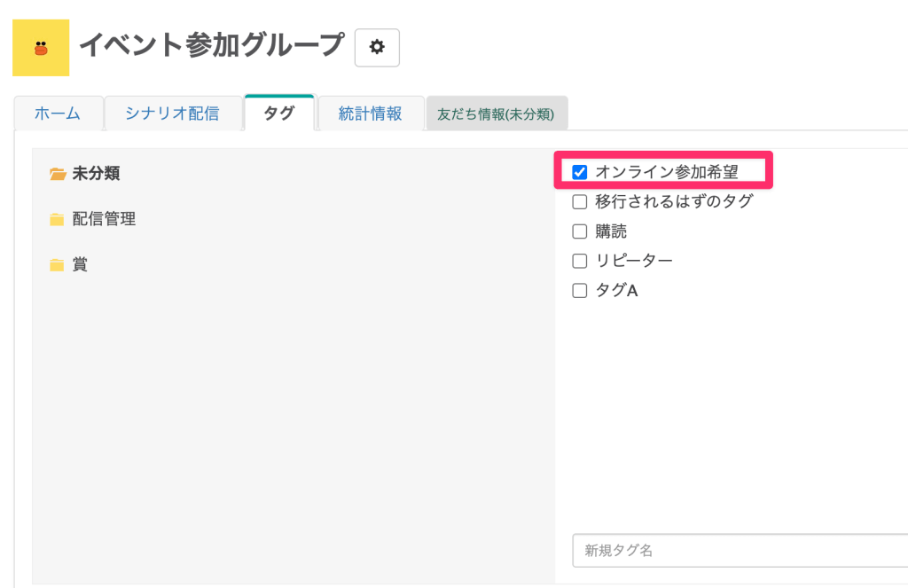Viewport: 908px width, 588px height.
Task: Click the タグA label text
Action: tap(617, 290)
